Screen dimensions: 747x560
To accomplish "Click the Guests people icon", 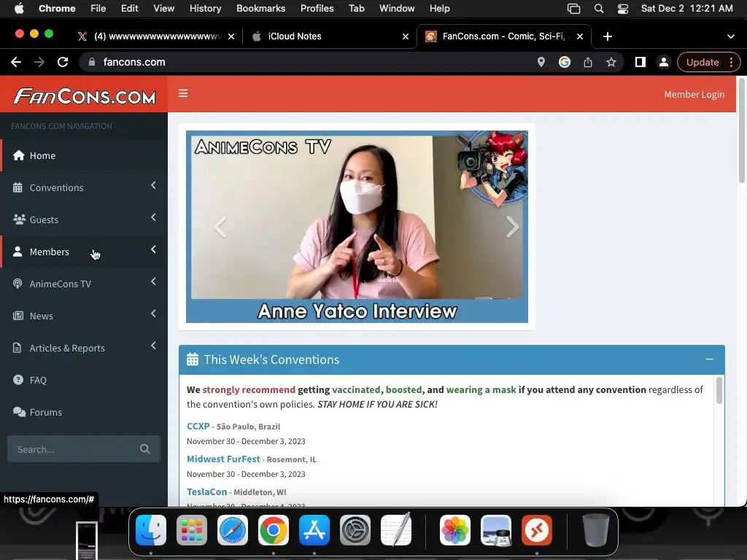I will tap(19, 219).
